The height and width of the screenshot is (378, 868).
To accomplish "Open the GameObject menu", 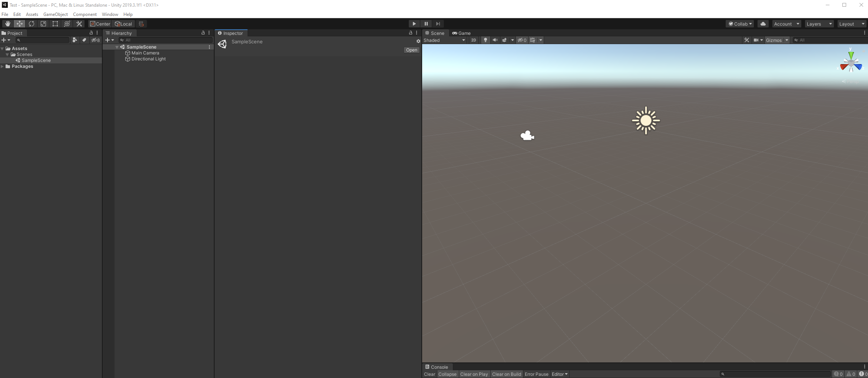I will 56,14.
